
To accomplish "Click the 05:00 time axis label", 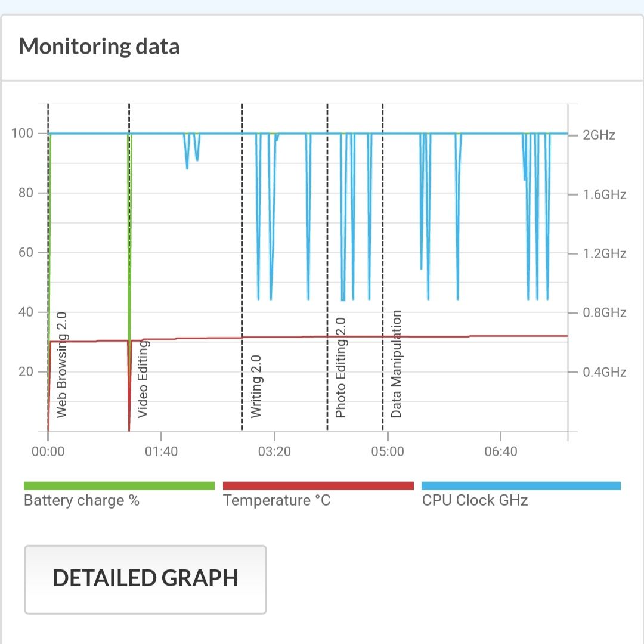I will [x=388, y=451].
